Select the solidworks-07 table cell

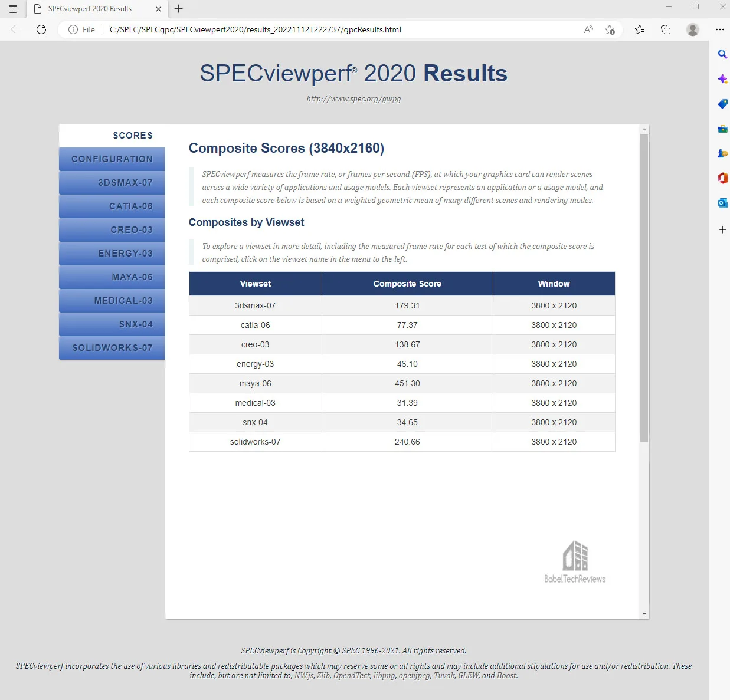[x=256, y=442]
